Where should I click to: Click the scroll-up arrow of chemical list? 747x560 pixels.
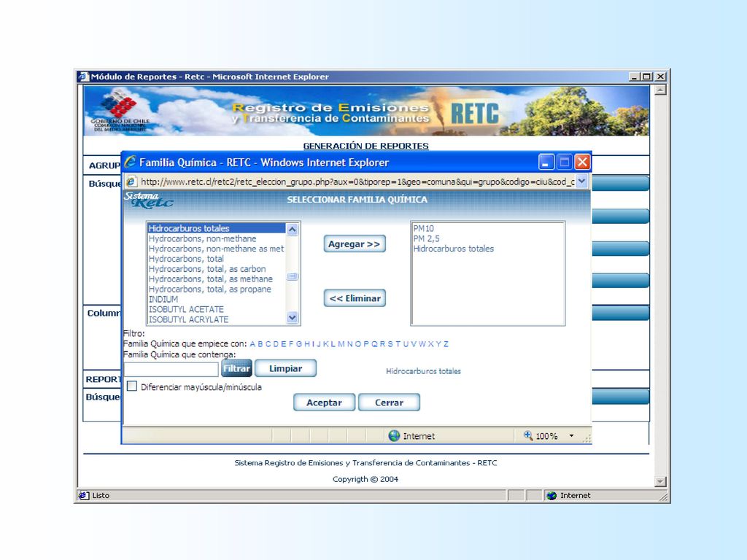coord(292,230)
